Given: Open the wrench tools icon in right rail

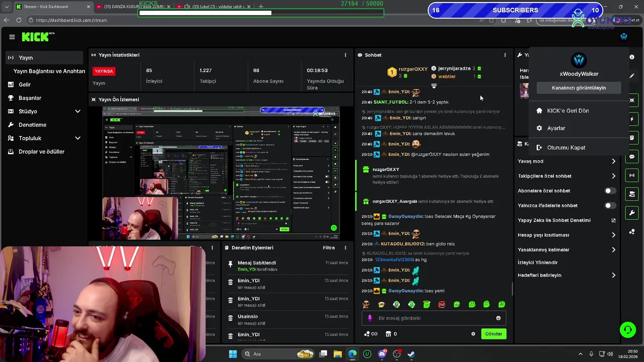Looking at the screenshot, I should point(632,213).
